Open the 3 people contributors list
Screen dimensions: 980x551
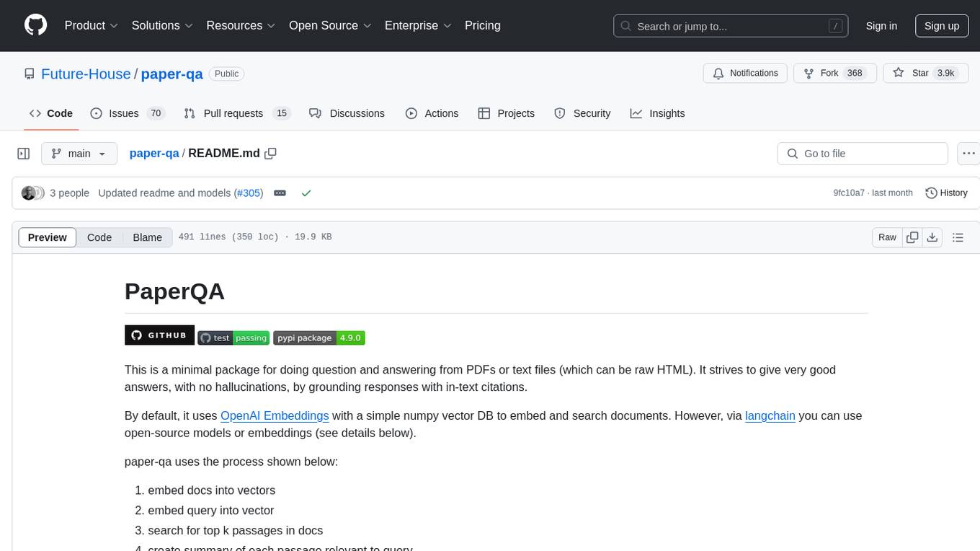click(70, 193)
